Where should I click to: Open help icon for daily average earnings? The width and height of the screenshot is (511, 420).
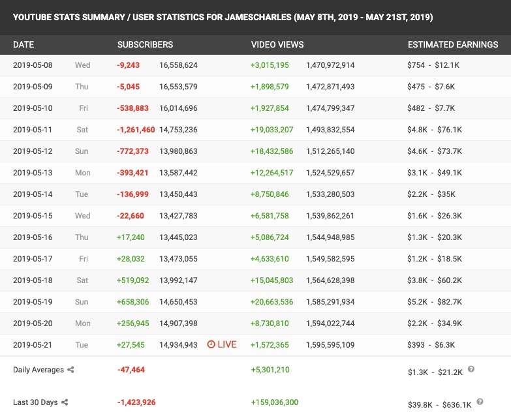pos(471,369)
